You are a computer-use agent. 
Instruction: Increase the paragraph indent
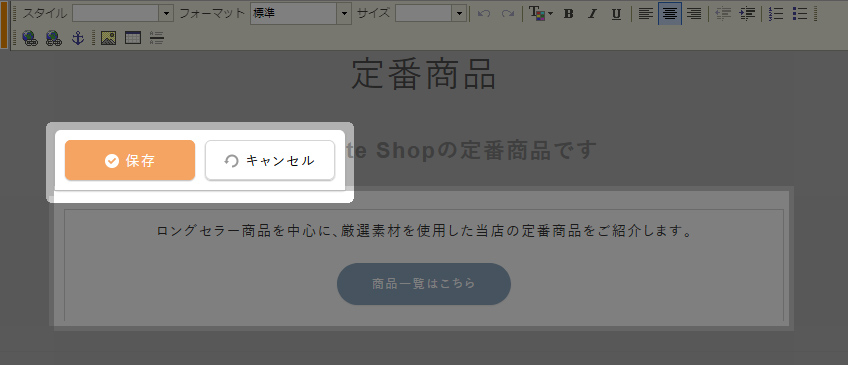(x=747, y=14)
